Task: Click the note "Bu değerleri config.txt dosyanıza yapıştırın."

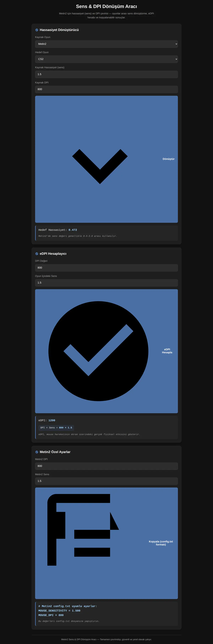Action: [x=69, y=621]
